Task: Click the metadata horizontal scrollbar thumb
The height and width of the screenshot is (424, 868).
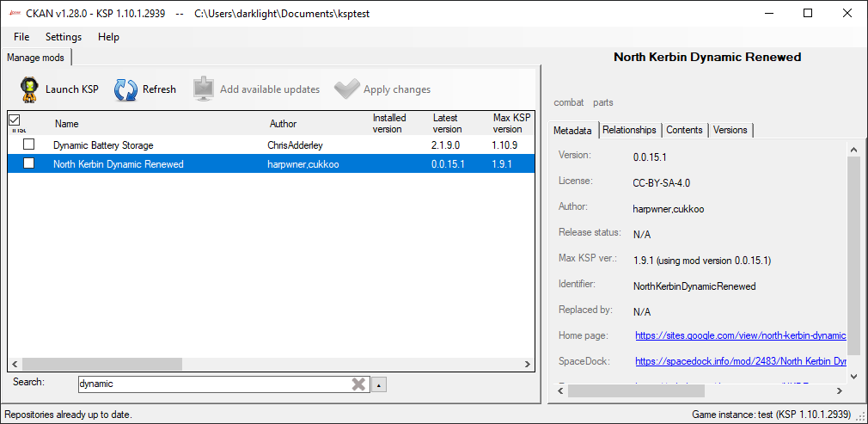Action: (636, 390)
